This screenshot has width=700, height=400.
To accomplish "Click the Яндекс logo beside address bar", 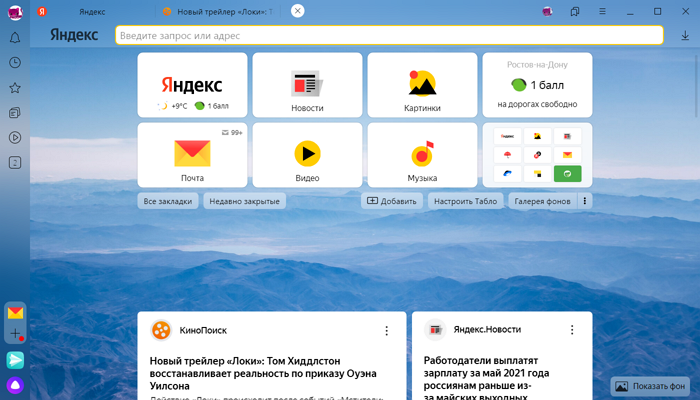I will pyautogui.click(x=74, y=35).
